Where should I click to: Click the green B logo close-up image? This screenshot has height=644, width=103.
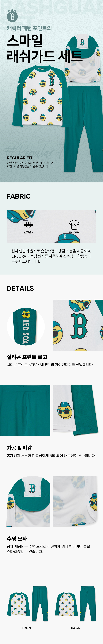pyautogui.click(x=78, y=325)
